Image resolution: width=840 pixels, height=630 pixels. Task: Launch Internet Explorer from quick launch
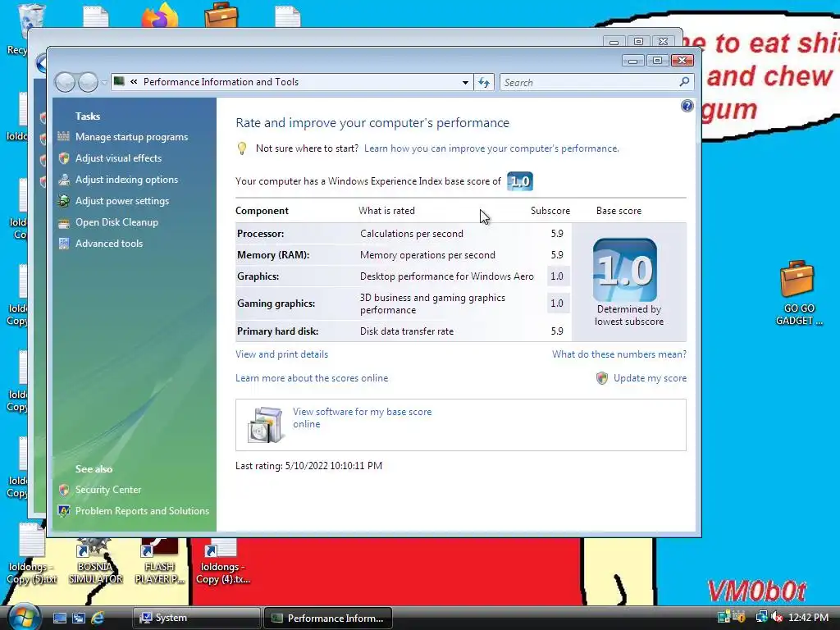(98, 618)
